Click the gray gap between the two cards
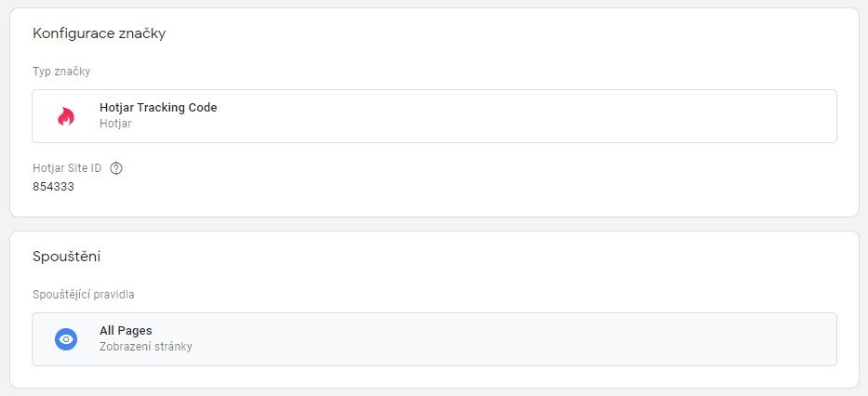Screen dimensions: 868x396 coord(434,224)
